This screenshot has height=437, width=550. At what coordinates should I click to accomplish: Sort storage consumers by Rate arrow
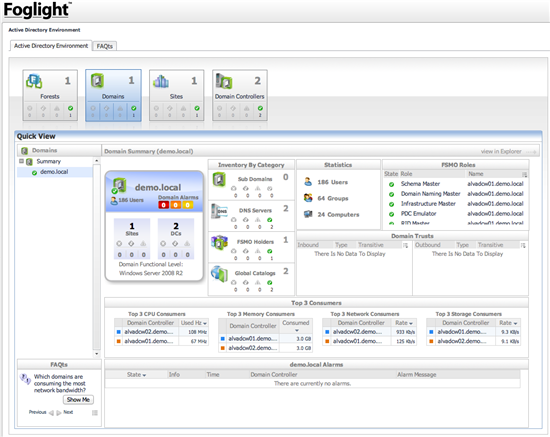pos(515,323)
